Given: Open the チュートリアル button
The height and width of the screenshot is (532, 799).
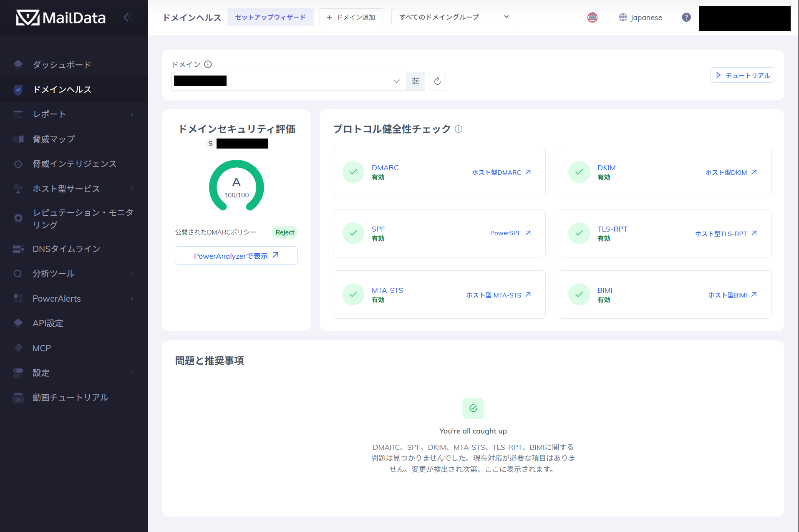Looking at the screenshot, I should (x=743, y=75).
